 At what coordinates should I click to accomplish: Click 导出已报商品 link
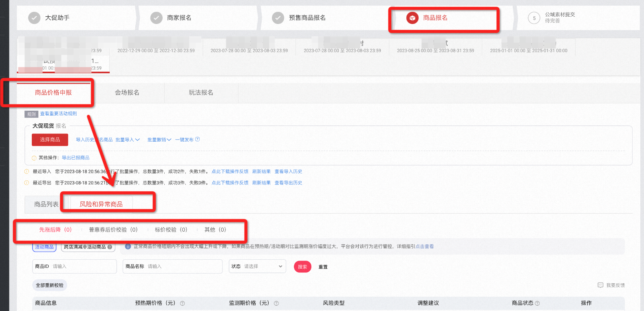click(x=76, y=158)
